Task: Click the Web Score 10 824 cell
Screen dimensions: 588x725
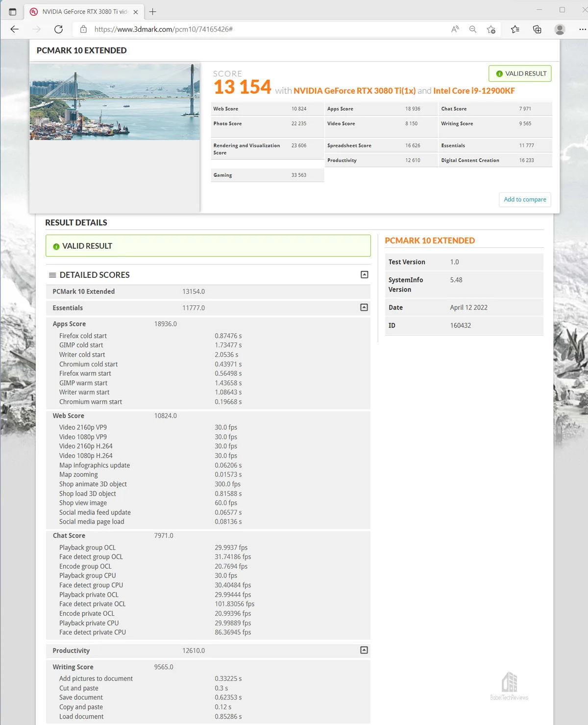Action: pos(268,109)
